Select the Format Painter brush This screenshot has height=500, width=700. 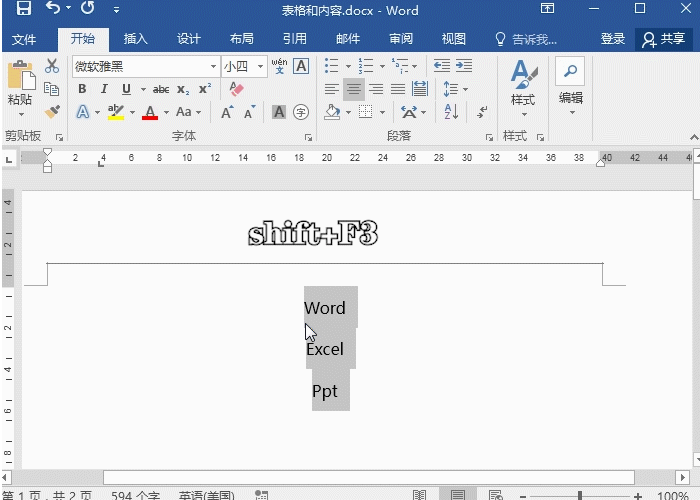pyautogui.click(x=52, y=111)
